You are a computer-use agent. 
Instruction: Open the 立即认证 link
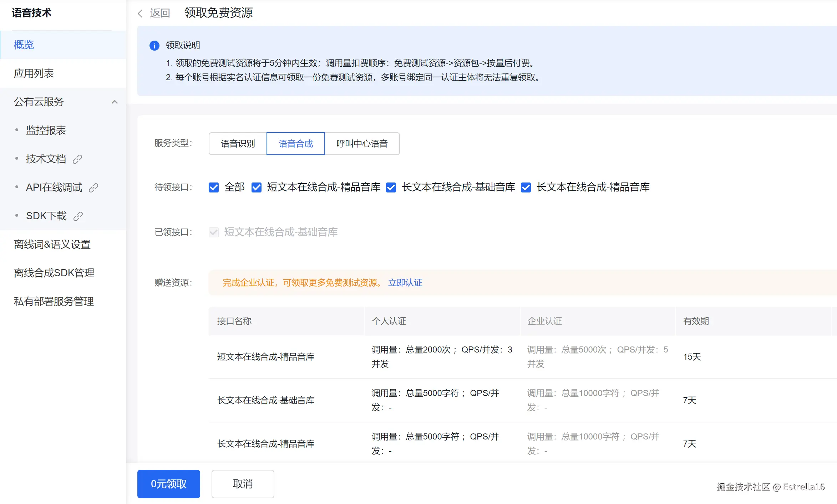(405, 283)
